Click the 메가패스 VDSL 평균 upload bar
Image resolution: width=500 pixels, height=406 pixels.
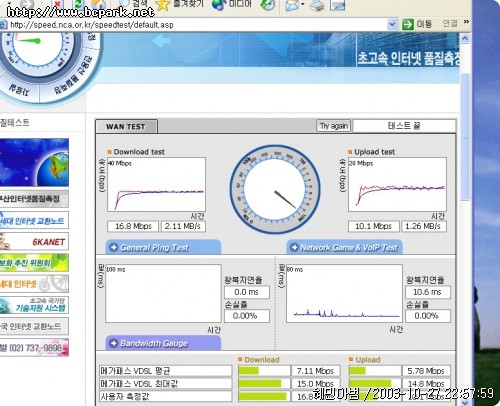(375, 371)
